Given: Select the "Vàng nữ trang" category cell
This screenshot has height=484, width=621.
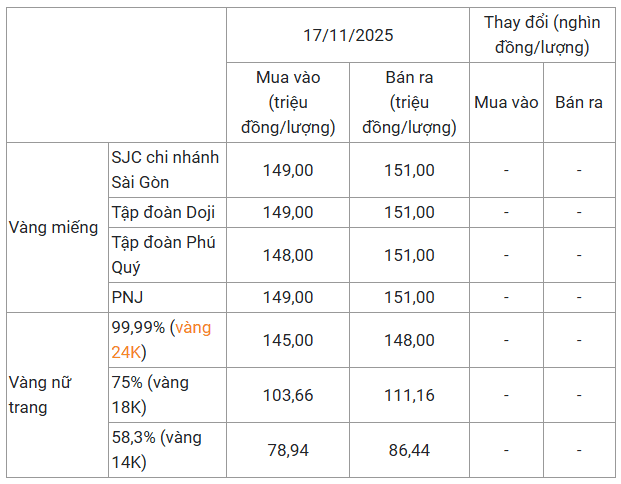Looking at the screenshot, I should pos(40,394).
